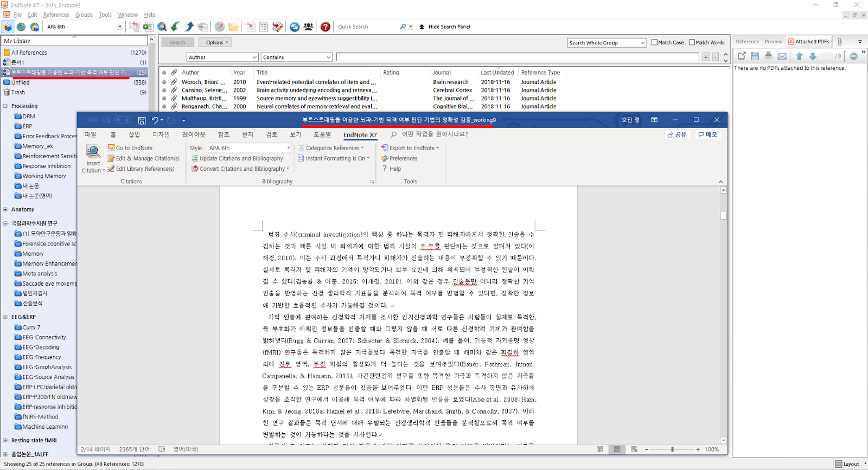The width and height of the screenshot is (868, 470).
Task: Click the Options button in search panel
Action: [215, 42]
